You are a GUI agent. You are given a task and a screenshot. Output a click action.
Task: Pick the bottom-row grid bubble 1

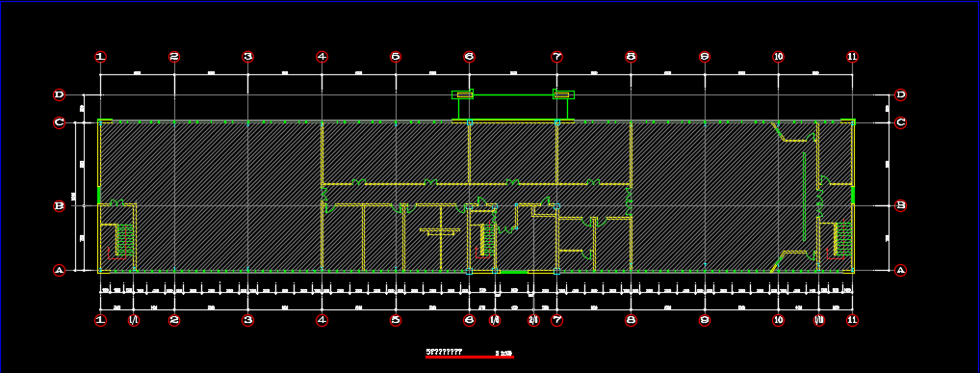(101, 320)
